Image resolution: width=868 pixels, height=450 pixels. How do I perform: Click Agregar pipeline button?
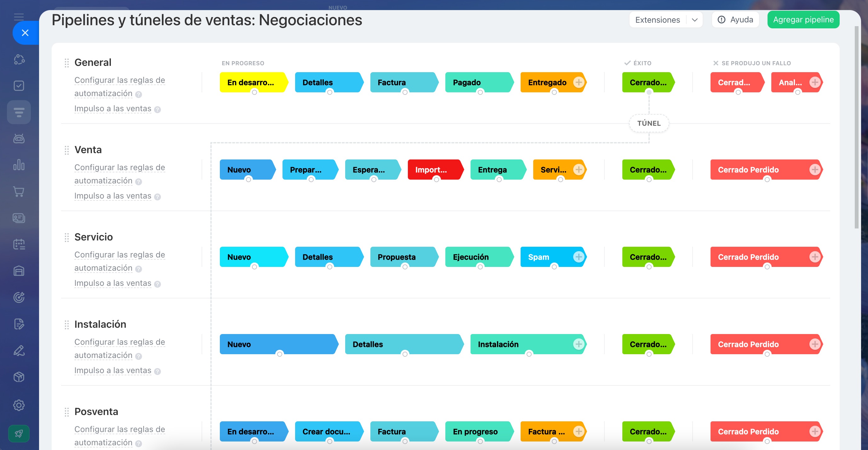[803, 20]
